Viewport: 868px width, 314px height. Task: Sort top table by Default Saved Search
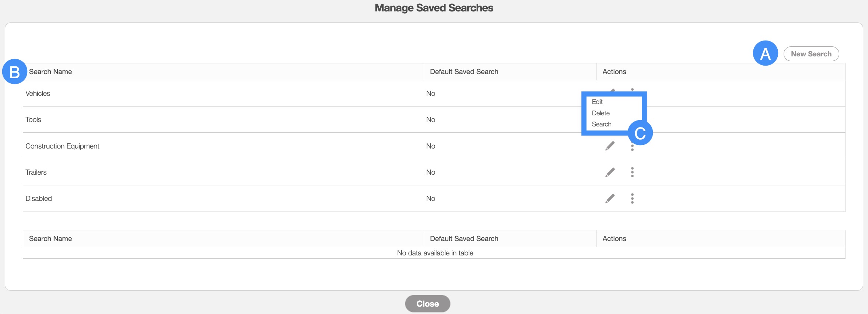coord(464,72)
